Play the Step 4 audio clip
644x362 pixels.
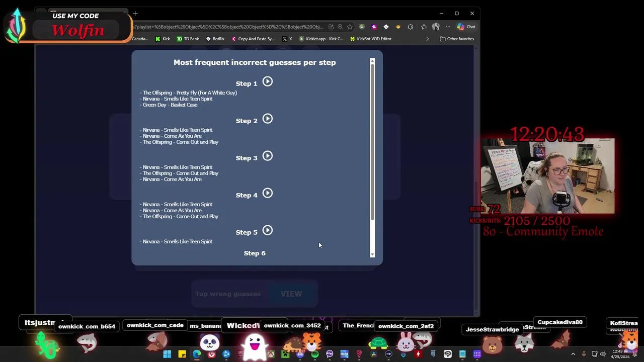(x=268, y=193)
